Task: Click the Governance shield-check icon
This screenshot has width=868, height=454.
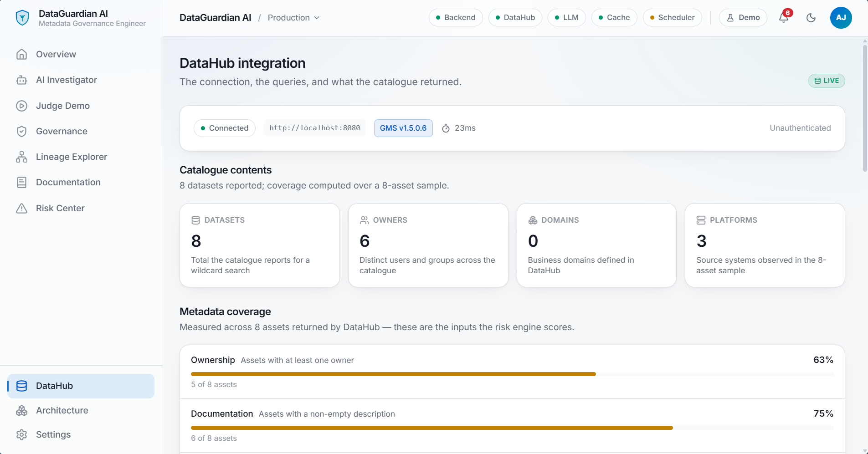Action: tap(21, 131)
